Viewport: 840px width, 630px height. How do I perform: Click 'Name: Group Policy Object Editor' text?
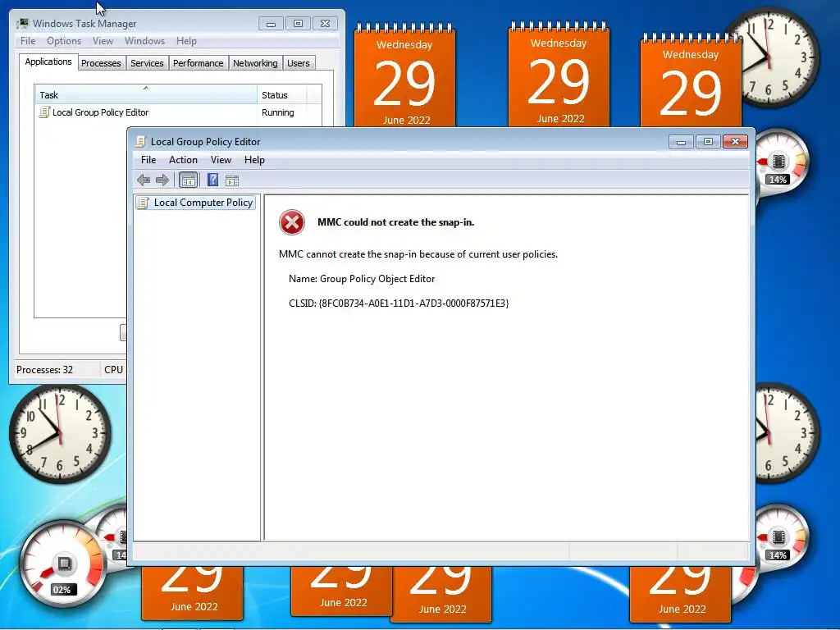362,279
